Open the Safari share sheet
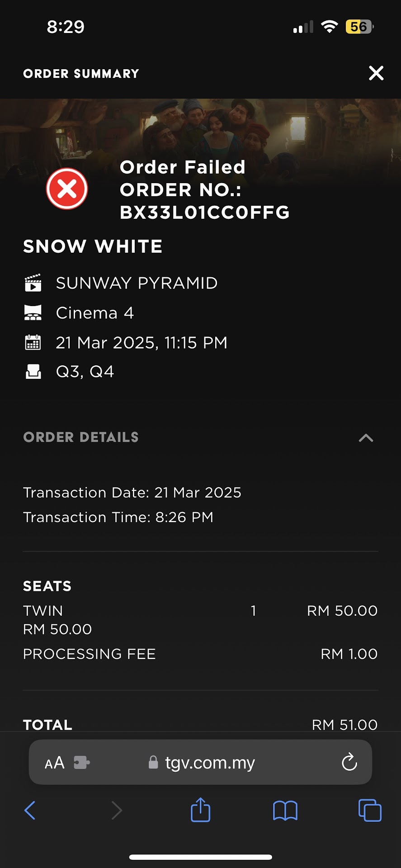 click(x=200, y=810)
